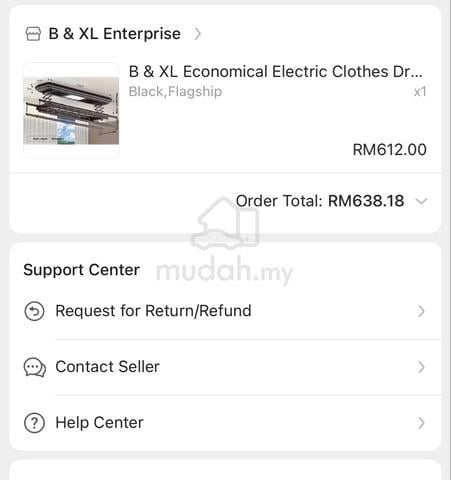Click the Support Center heading
451x480 pixels.
81,270
